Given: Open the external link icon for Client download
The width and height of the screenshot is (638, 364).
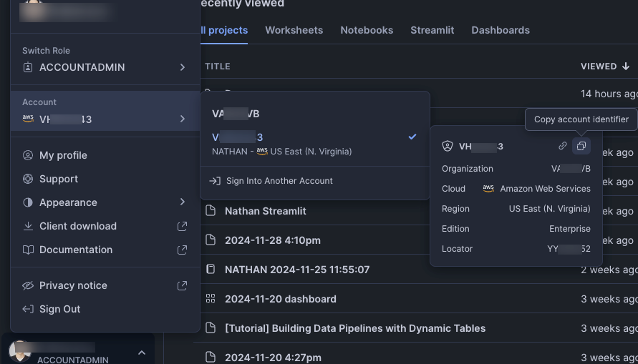Looking at the screenshot, I should pos(182,226).
